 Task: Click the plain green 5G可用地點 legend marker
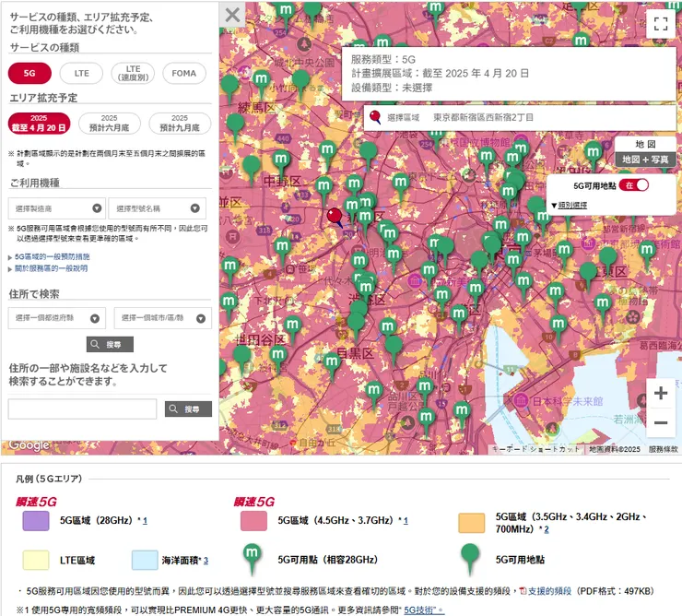[470, 559]
